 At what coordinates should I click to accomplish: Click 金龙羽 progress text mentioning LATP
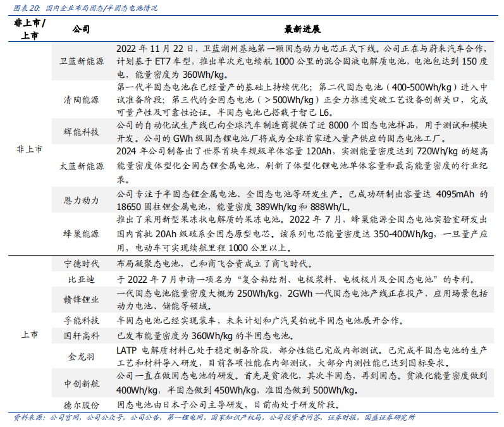point(302,356)
